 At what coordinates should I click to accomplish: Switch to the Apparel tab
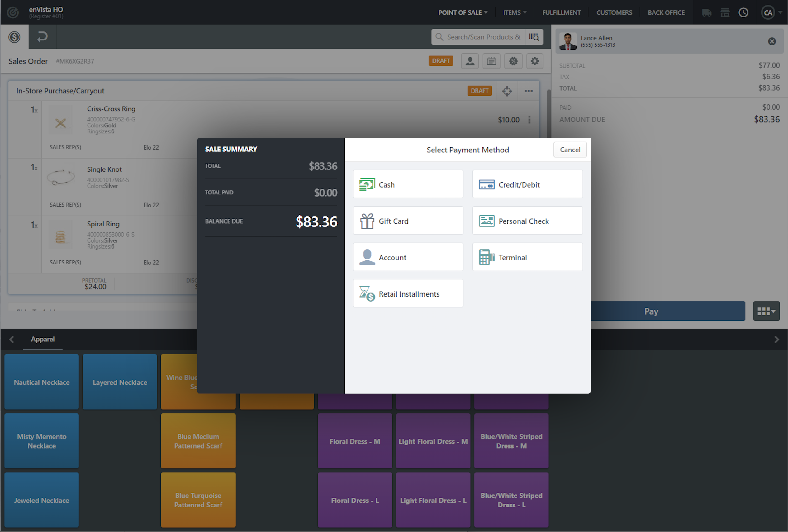point(42,339)
